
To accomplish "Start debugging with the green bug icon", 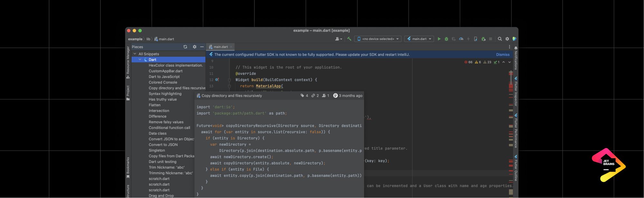I will pyautogui.click(x=446, y=39).
